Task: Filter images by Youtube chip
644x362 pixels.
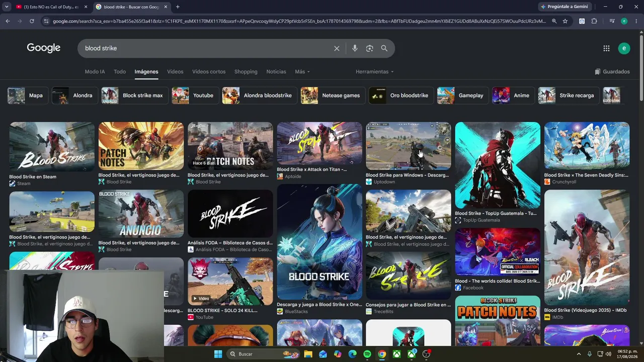Action: pyautogui.click(x=195, y=96)
